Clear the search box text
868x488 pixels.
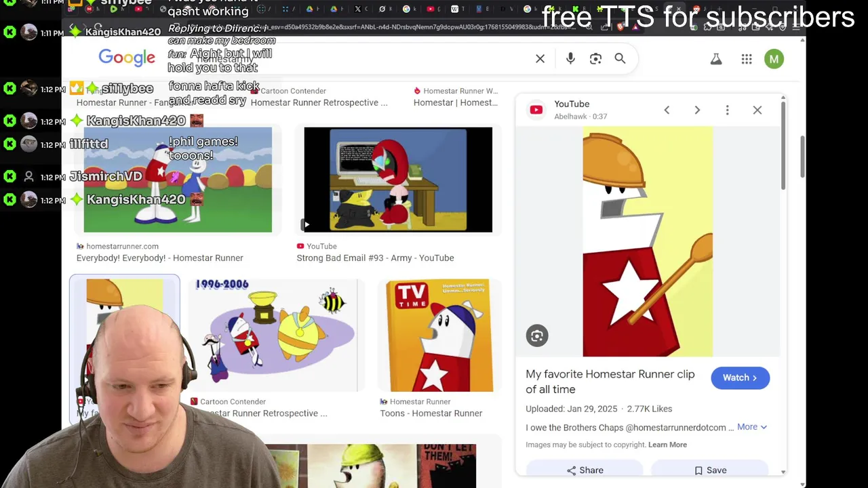pos(540,59)
